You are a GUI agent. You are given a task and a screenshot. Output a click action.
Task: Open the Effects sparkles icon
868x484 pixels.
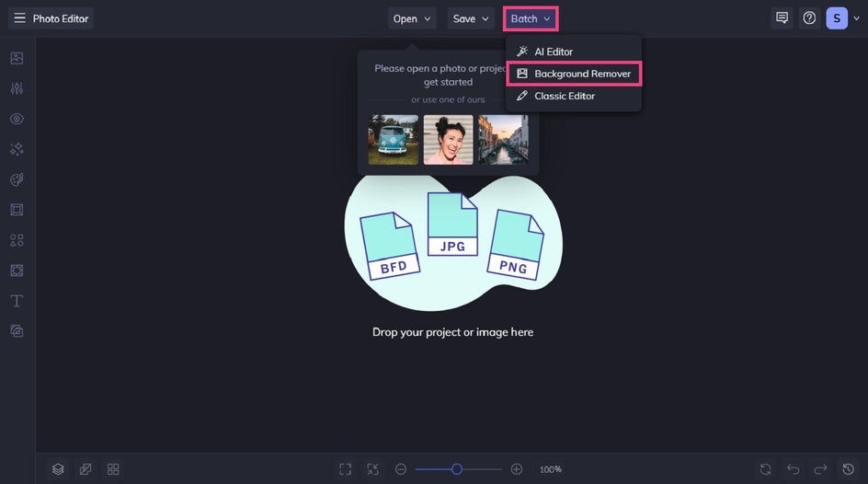[17, 149]
